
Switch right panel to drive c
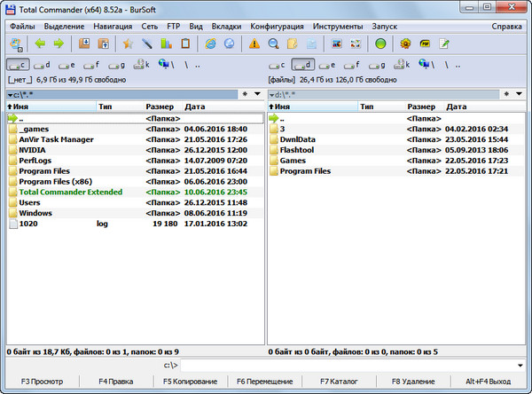[x=278, y=65]
